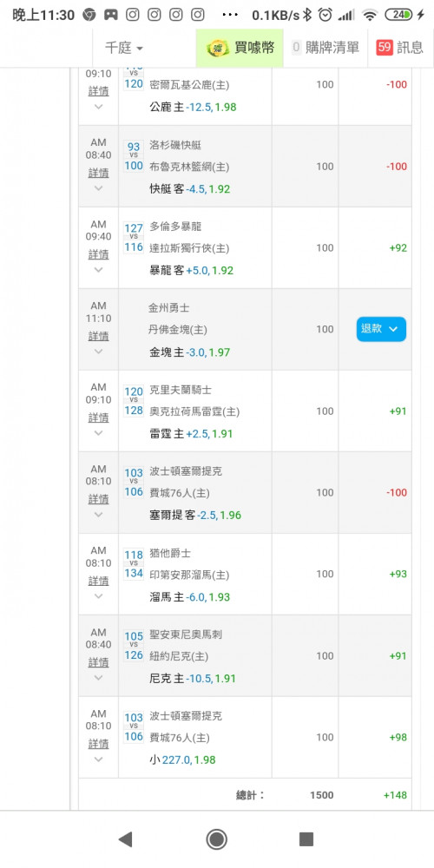Open messages via the red 59 badge
Screen dimensions: 434x868
385,48
